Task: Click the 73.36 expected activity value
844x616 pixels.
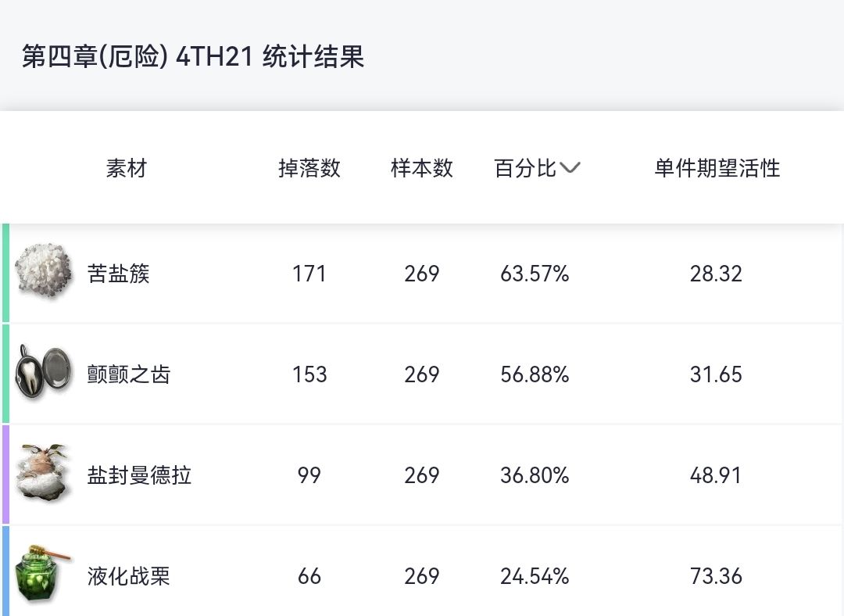Action: coord(716,576)
